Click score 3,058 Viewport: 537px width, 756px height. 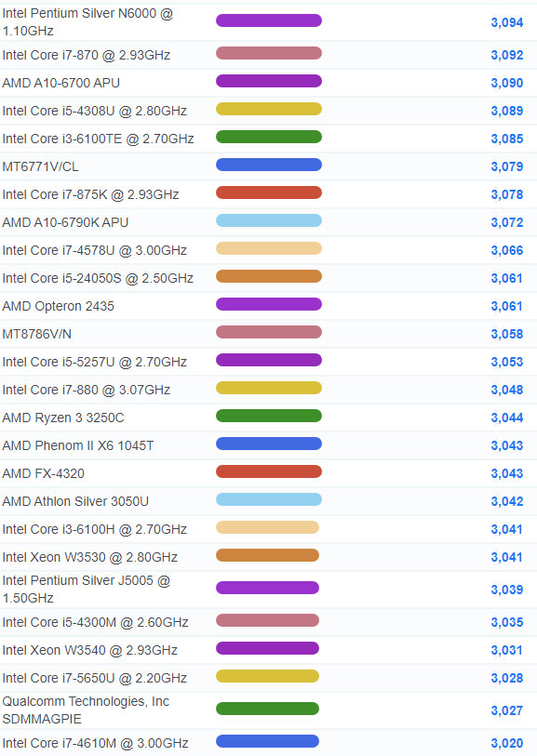507,334
